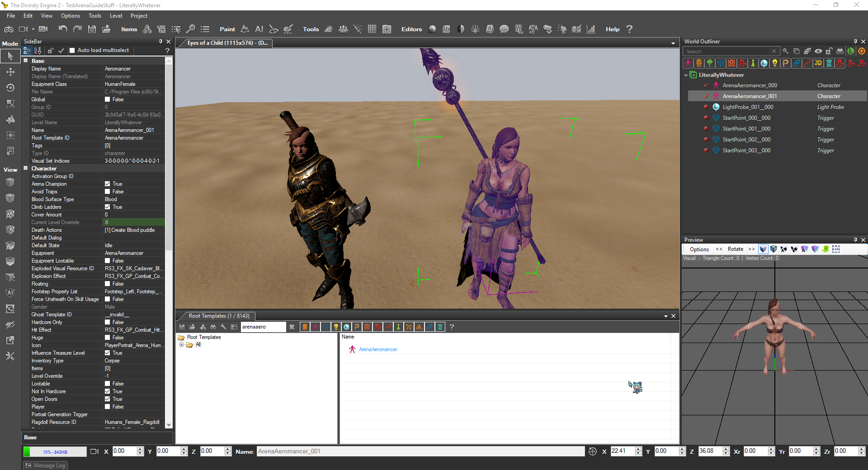The height and width of the screenshot is (470, 868).
Task: Click Options in the Preview panel
Action: [699, 249]
